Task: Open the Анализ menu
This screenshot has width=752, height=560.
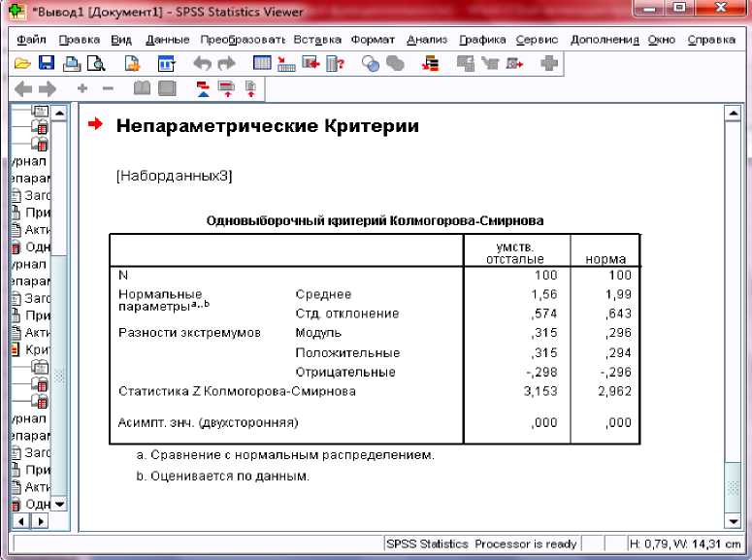Action: pyautogui.click(x=427, y=40)
